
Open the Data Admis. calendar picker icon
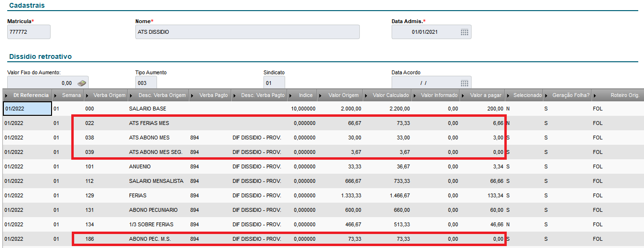(464, 32)
